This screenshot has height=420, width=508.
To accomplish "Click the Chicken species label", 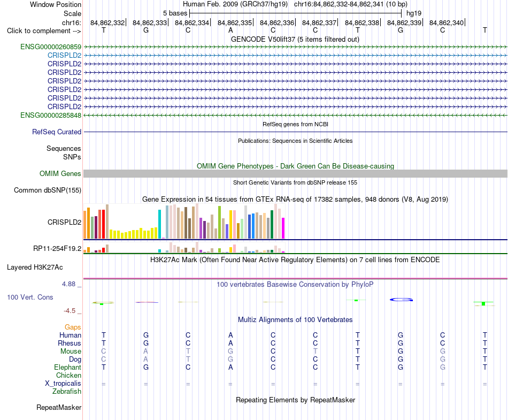I will coord(68,375).
